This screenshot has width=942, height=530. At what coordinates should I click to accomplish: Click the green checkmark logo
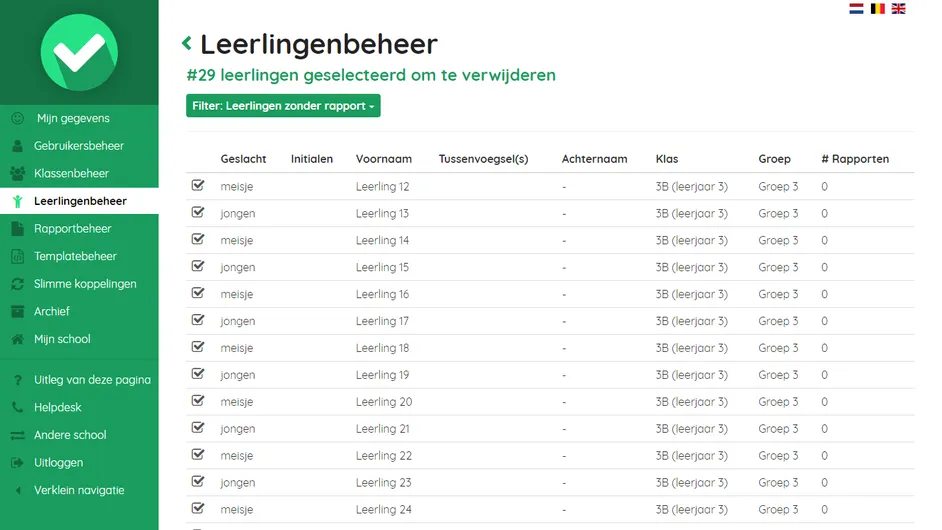click(x=79, y=52)
